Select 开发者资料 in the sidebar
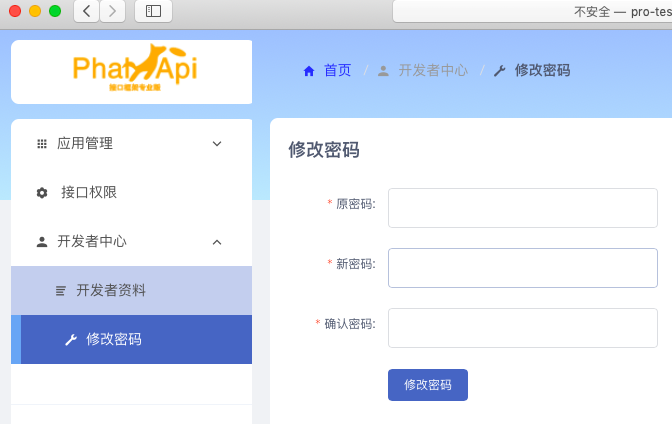The height and width of the screenshot is (424, 672). pos(111,291)
